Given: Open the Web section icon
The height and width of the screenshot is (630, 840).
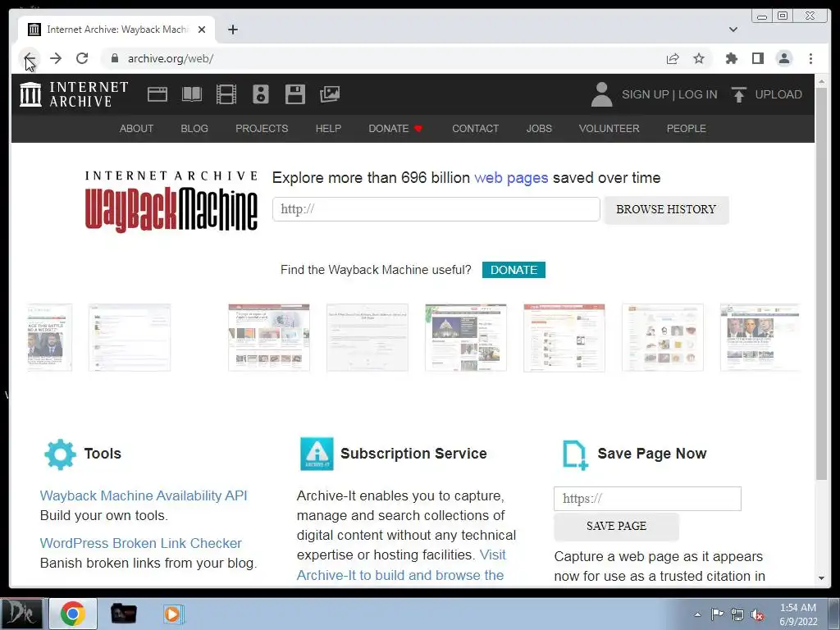Looking at the screenshot, I should pos(157,94).
